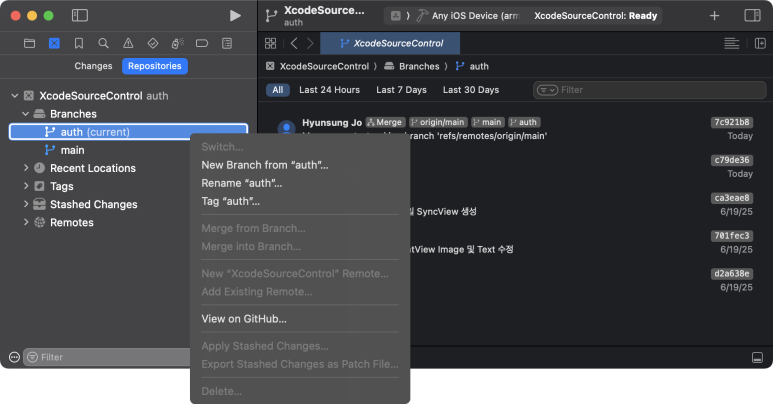
Task: Add an editor on the right
Action: [760, 43]
